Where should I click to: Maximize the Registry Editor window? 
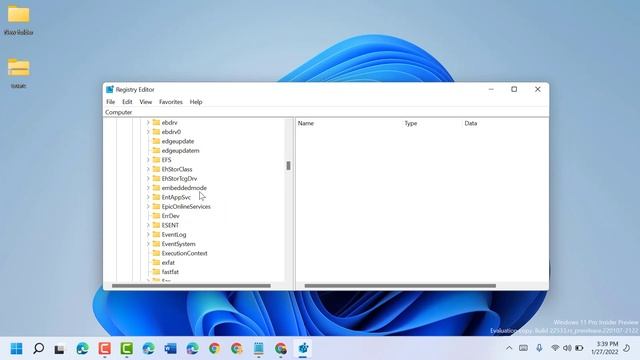click(x=514, y=89)
